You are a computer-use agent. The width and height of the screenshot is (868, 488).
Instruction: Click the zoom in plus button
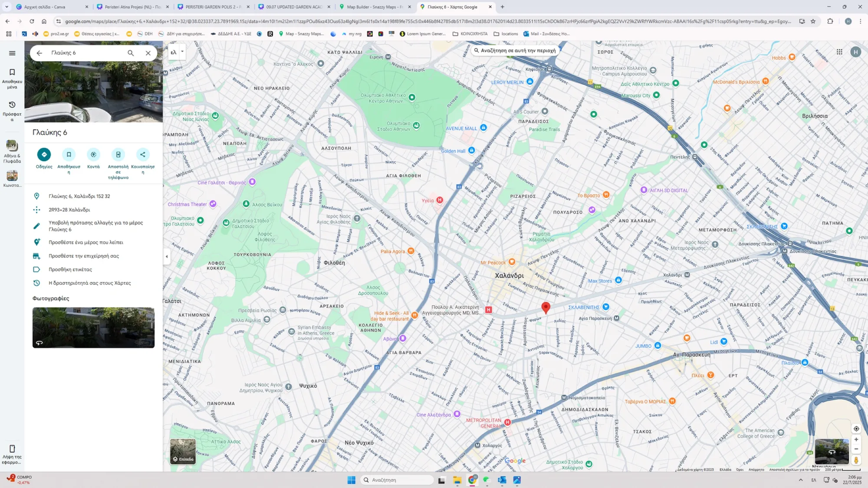point(856,439)
